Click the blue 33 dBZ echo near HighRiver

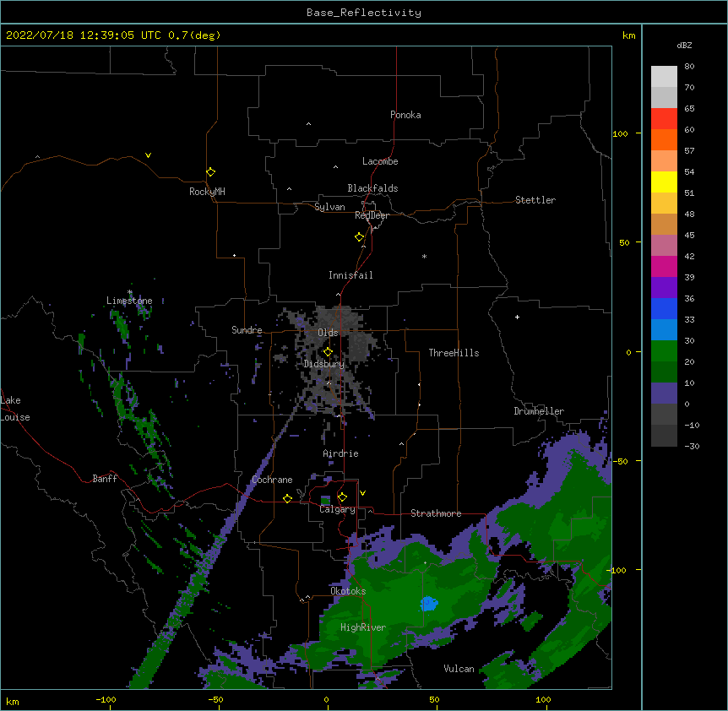(x=429, y=604)
